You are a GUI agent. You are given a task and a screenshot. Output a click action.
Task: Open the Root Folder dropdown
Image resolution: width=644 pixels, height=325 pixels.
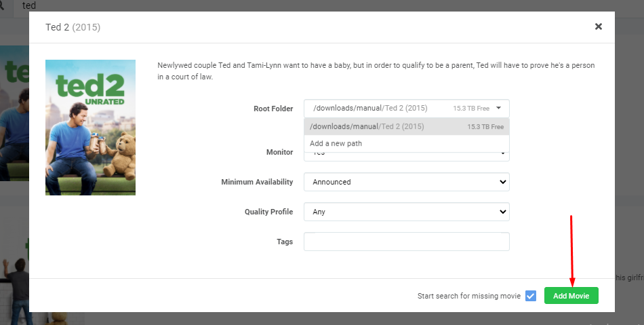[407, 109]
